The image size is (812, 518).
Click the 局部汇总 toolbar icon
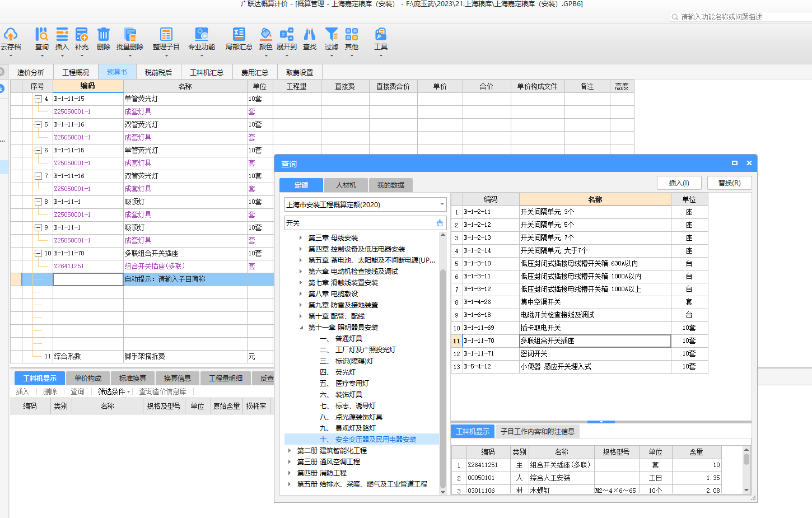tap(239, 39)
